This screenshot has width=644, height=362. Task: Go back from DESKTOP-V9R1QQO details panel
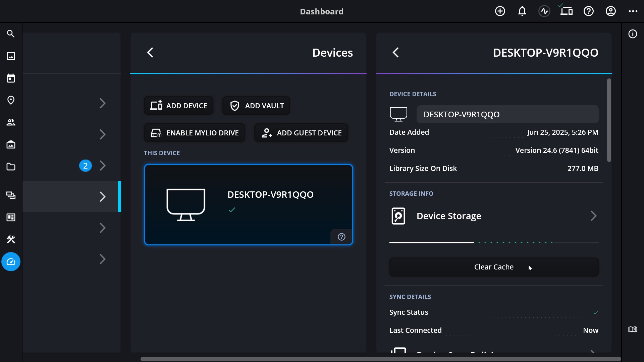click(396, 53)
